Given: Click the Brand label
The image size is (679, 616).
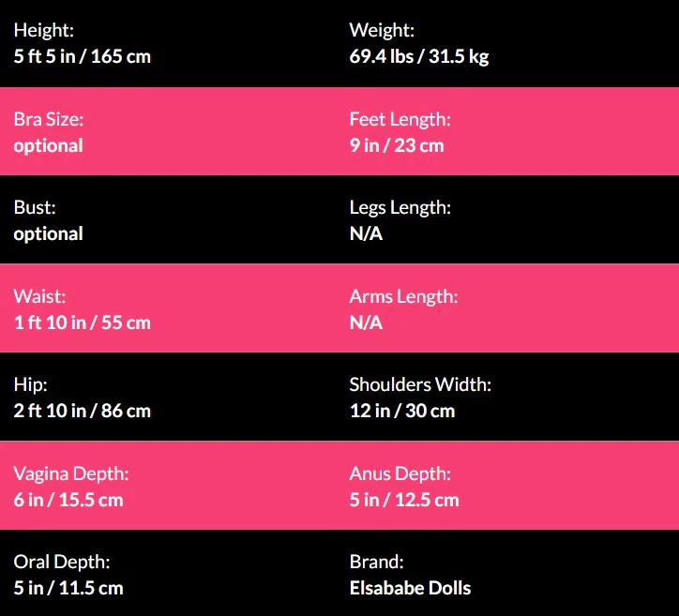Looking at the screenshot, I should point(376,562).
